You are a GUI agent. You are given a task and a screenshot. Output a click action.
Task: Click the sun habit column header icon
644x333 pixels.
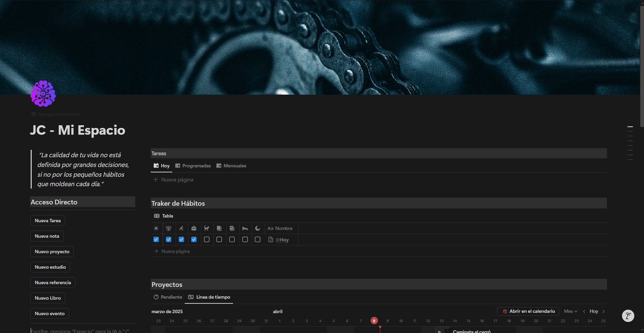pos(156,228)
